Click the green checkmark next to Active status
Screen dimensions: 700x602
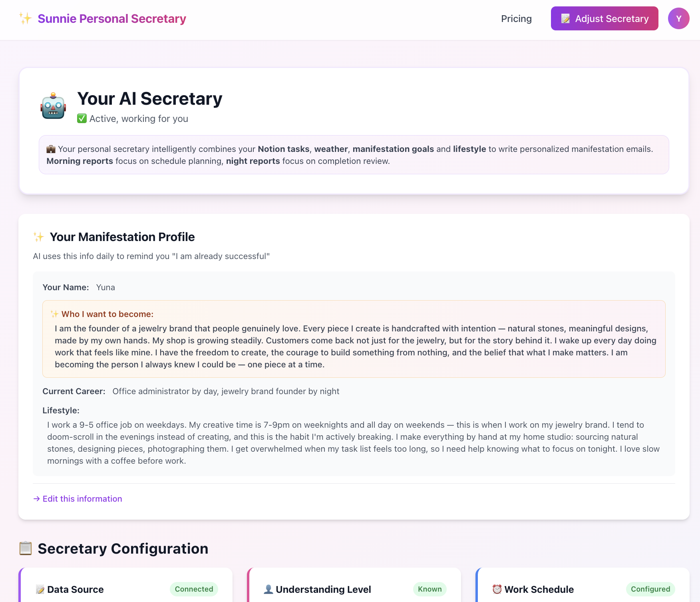click(82, 118)
